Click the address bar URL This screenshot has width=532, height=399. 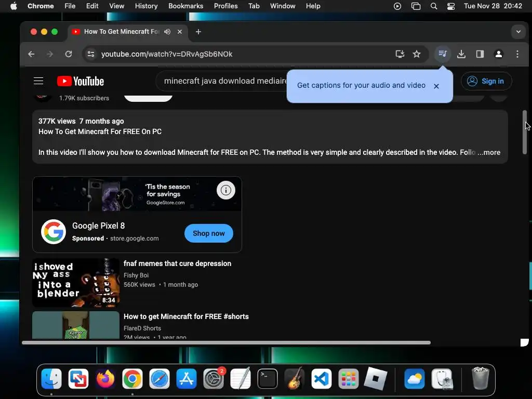click(167, 54)
